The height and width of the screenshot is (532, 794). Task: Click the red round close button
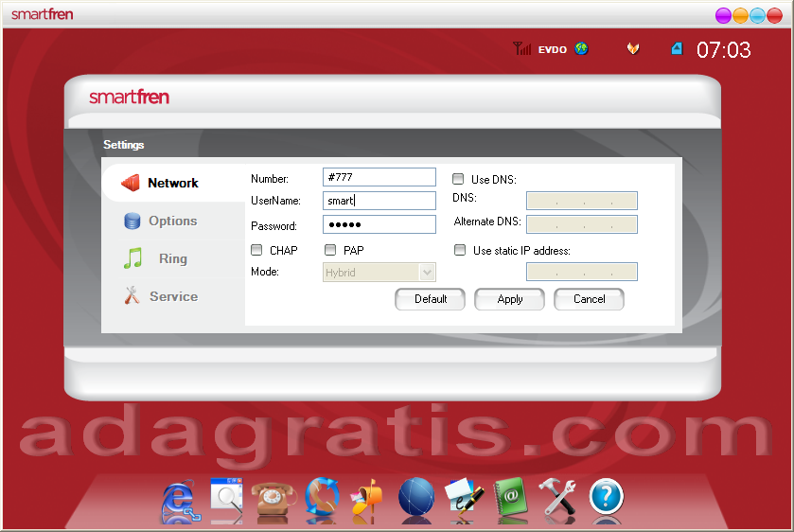775,16
